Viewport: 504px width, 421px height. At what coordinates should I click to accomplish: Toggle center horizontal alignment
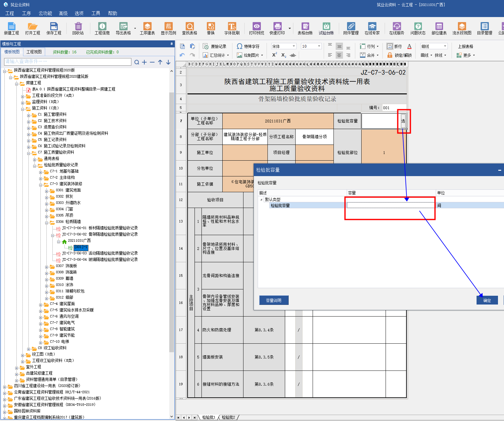(x=339, y=55)
